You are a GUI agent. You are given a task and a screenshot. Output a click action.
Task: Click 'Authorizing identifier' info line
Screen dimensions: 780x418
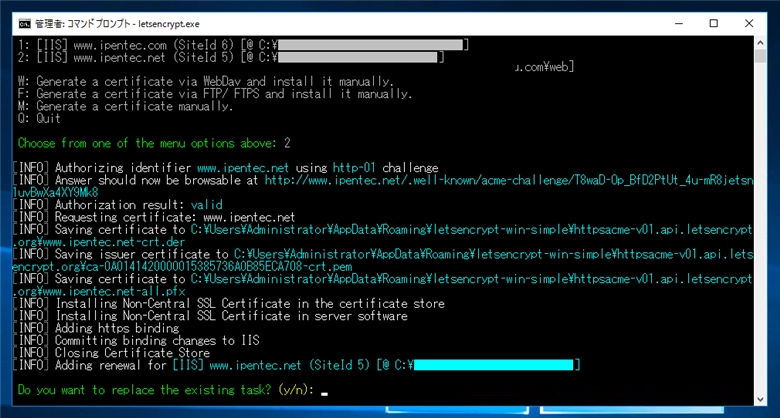225,168
